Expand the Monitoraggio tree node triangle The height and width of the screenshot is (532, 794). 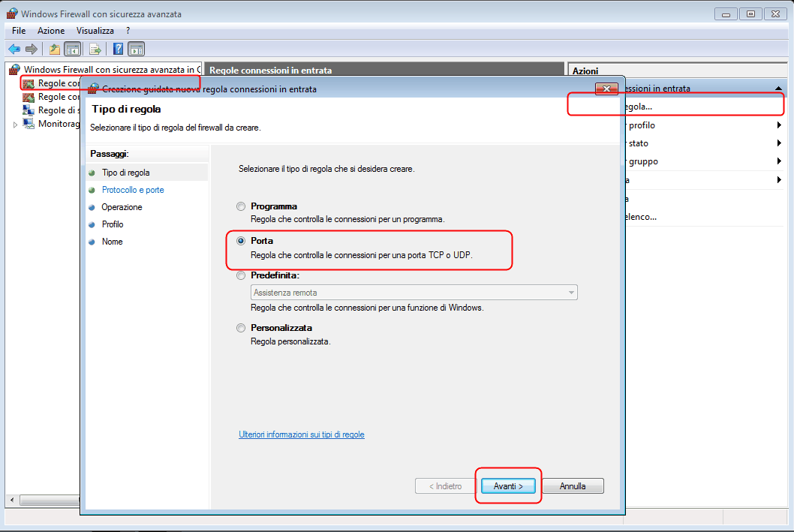(15, 125)
